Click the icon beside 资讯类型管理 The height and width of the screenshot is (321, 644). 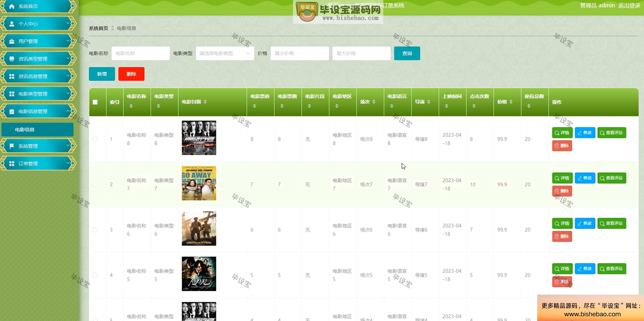tap(11, 59)
